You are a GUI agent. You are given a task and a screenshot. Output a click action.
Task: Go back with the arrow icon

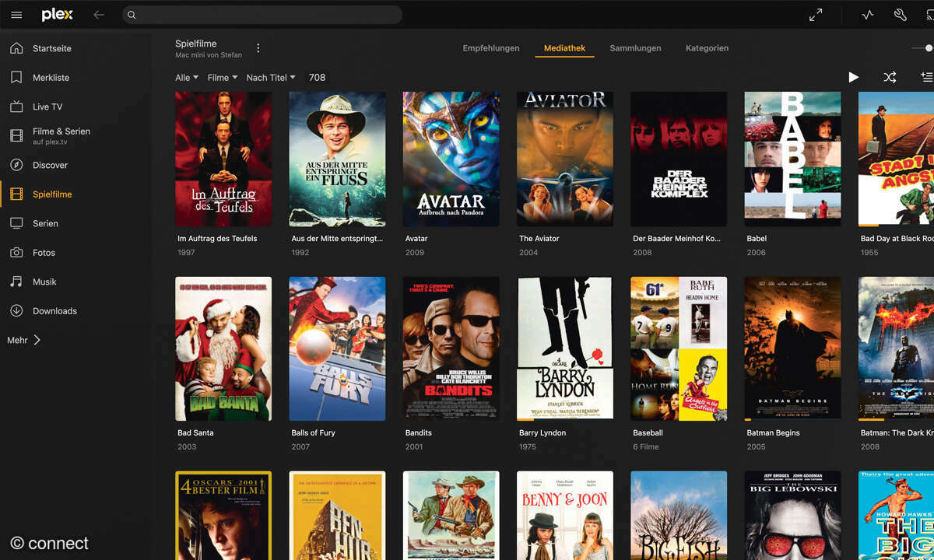pos(99,15)
